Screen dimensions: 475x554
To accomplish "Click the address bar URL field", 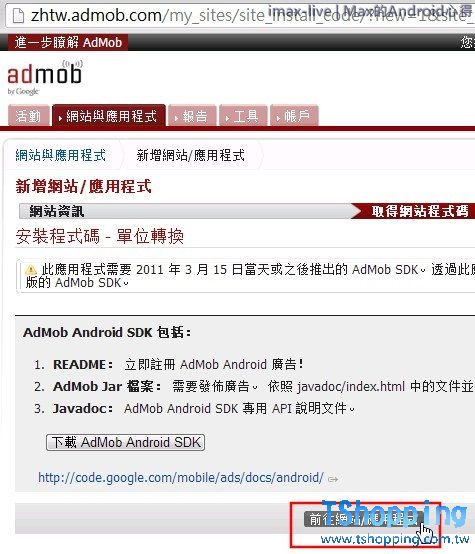I will (247, 16).
